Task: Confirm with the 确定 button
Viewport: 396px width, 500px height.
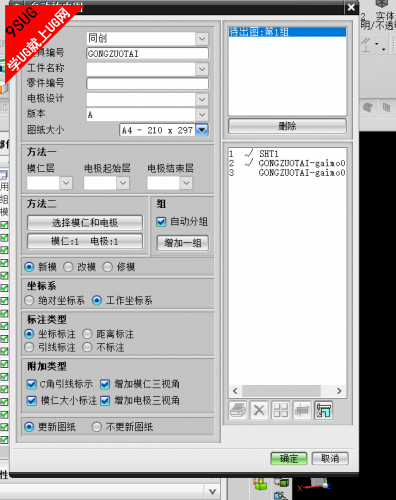Action: (289, 458)
